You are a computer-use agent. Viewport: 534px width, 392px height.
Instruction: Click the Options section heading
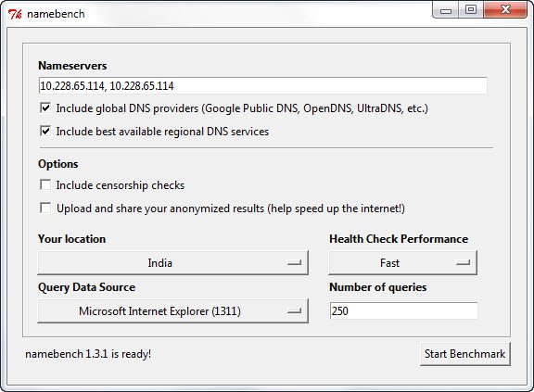click(x=58, y=164)
